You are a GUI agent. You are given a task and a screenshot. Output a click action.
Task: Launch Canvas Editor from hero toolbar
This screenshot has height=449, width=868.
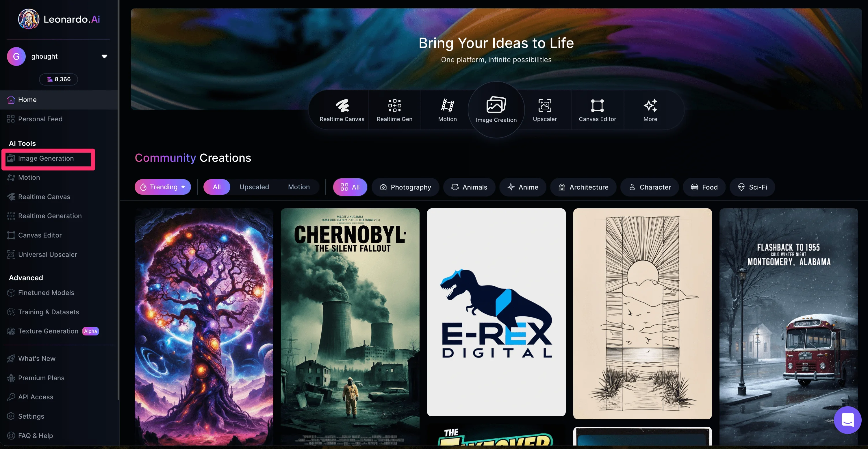coord(597,110)
